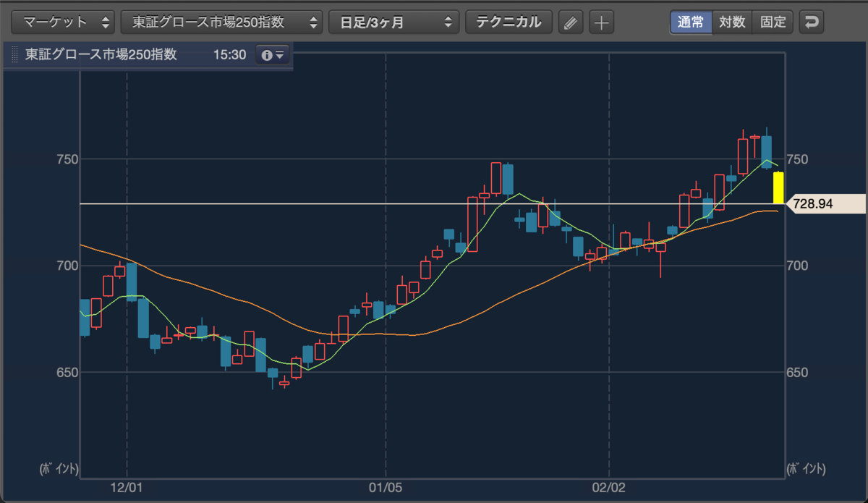Image resolution: width=868 pixels, height=503 pixels.
Task: Click the 01/05 date label
Action: click(x=386, y=489)
